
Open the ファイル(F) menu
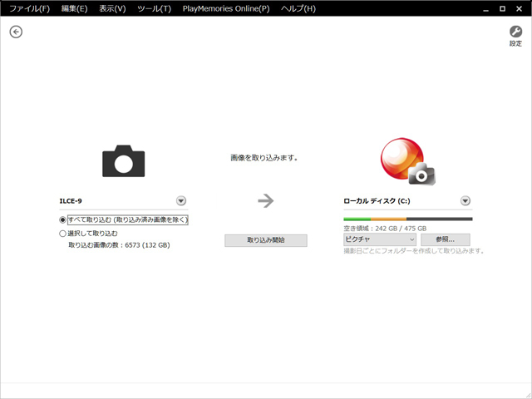(x=29, y=8)
